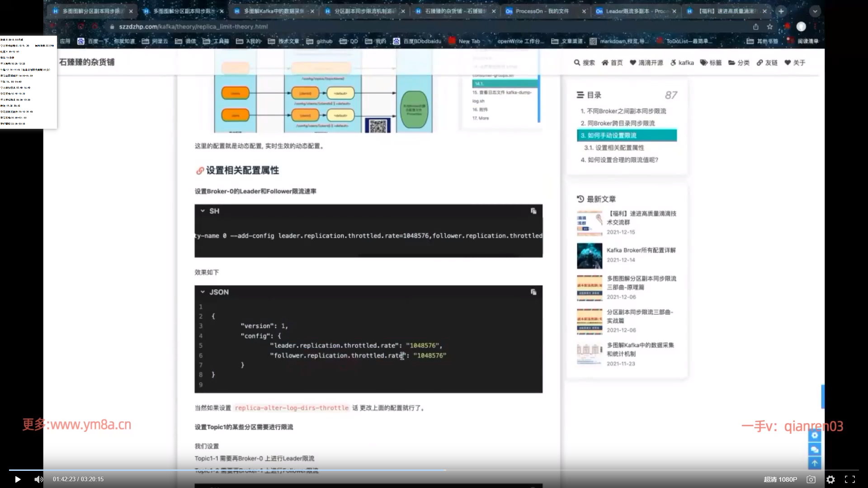Image resolution: width=868 pixels, height=488 pixels.
Task: Take a video screenshot with camera icon
Action: click(811, 479)
